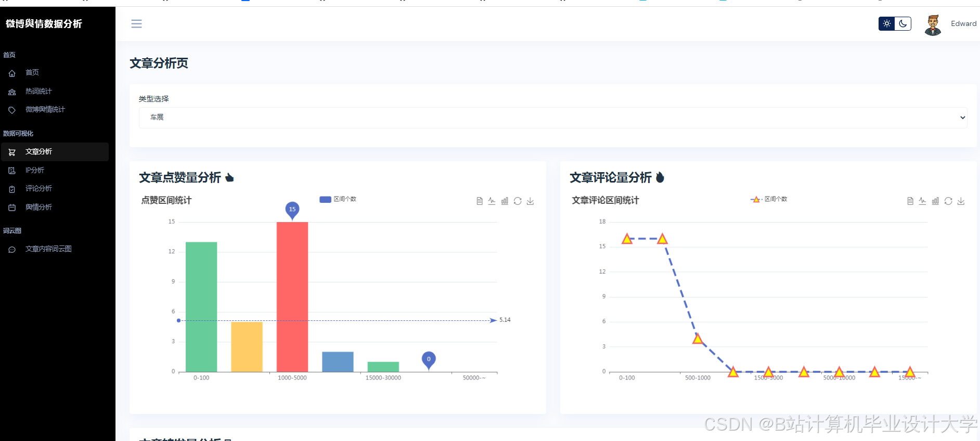The height and width of the screenshot is (441, 980).
Task: Restore the 点赞区间统计 chart
Action: (x=518, y=201)
